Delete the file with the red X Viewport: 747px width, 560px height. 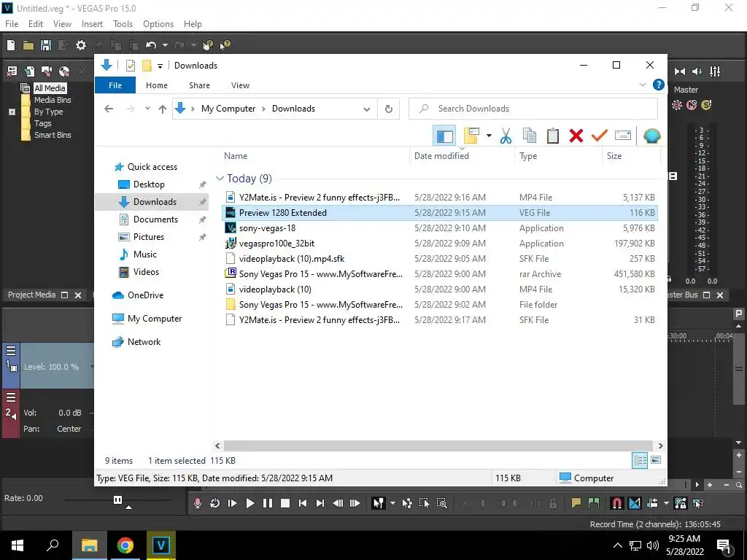(x=576, y=136)
